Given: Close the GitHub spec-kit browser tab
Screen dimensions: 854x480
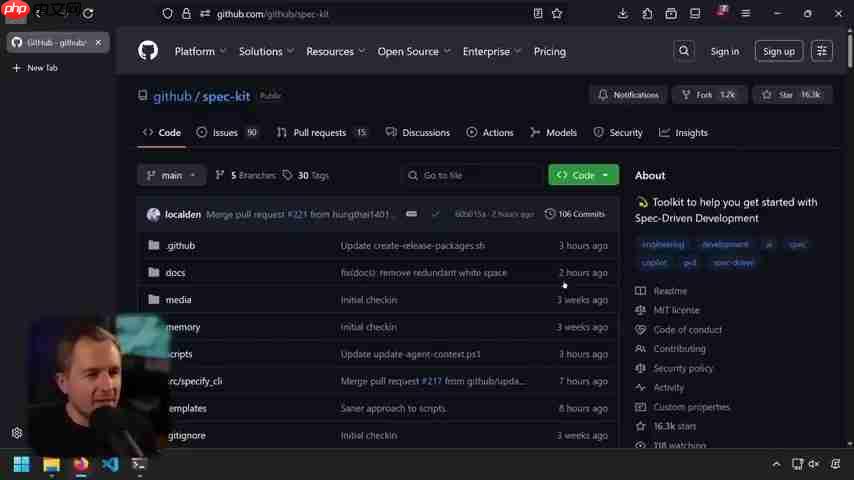Looking at the screenshot, I should (x=98, y=42).
